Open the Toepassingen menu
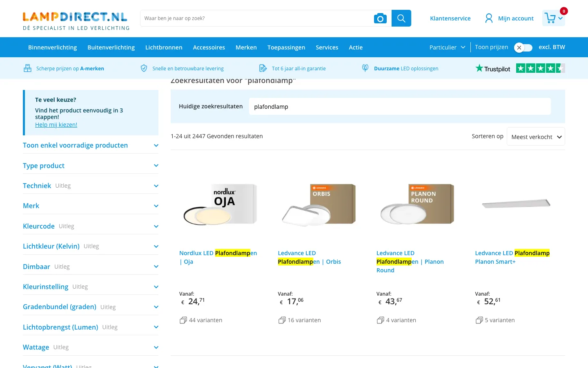 (286, 47)
